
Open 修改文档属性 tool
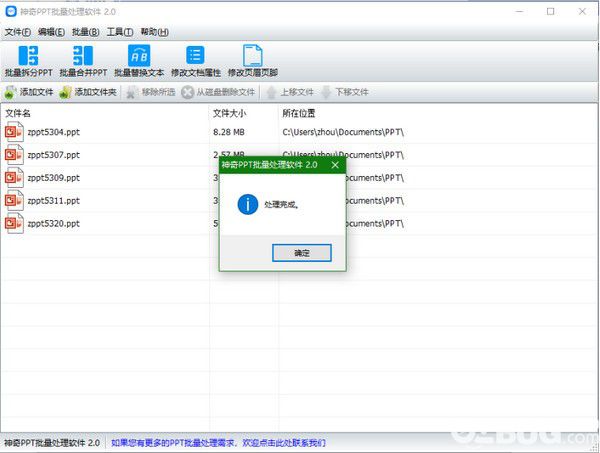(196, 61)
